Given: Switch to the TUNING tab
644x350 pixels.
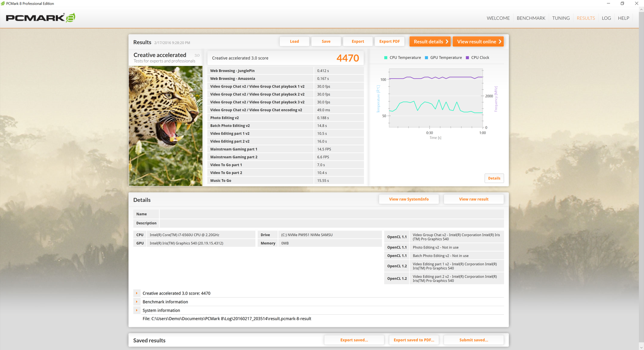Looking at the screenshot, I should pos(561,18).
